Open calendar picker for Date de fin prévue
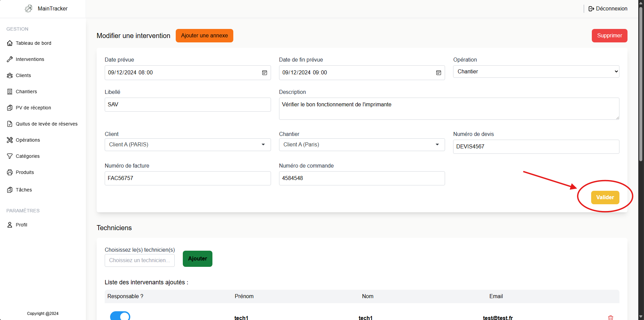Screen dimensions: 644x320 tap(439, 73)
